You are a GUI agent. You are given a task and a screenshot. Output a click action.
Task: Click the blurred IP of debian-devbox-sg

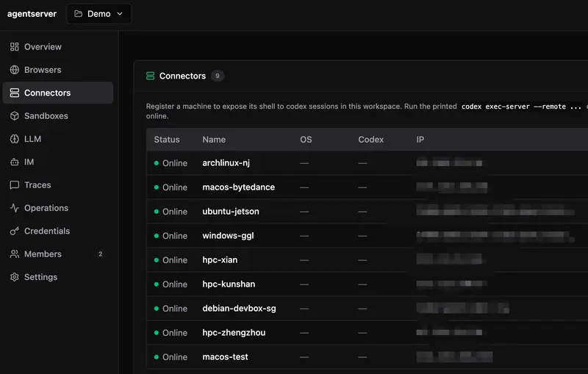pos(463,308)
